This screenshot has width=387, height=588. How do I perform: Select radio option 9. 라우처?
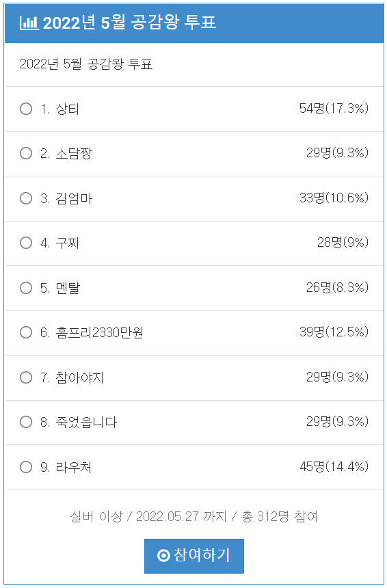[26, 467]
